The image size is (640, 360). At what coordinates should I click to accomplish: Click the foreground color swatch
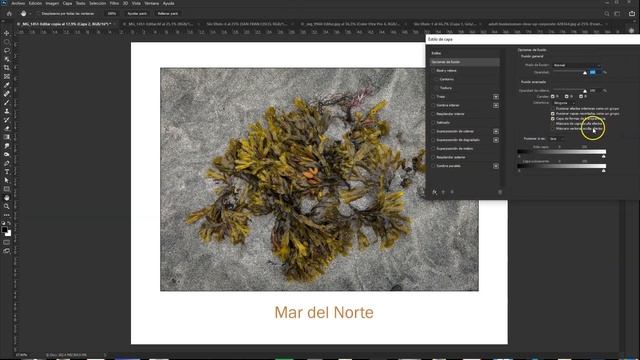(x=4, y=230)
